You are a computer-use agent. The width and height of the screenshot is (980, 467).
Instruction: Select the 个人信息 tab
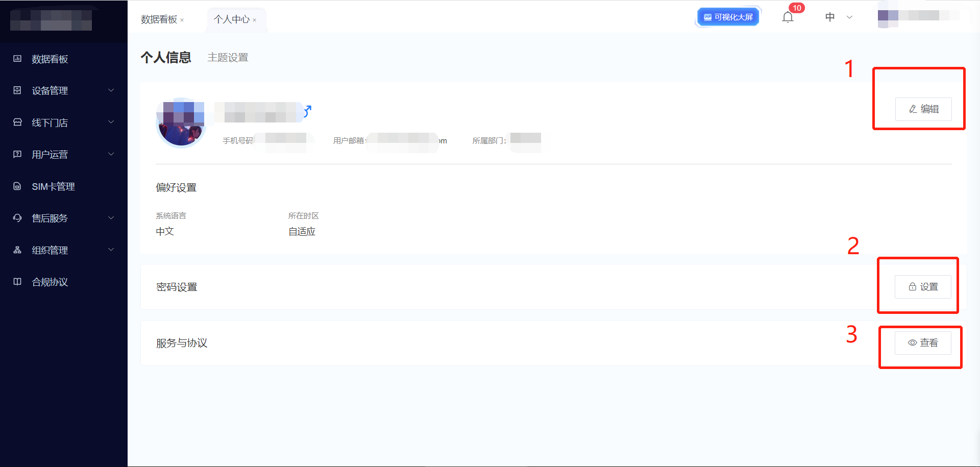[x=166, y=58]
